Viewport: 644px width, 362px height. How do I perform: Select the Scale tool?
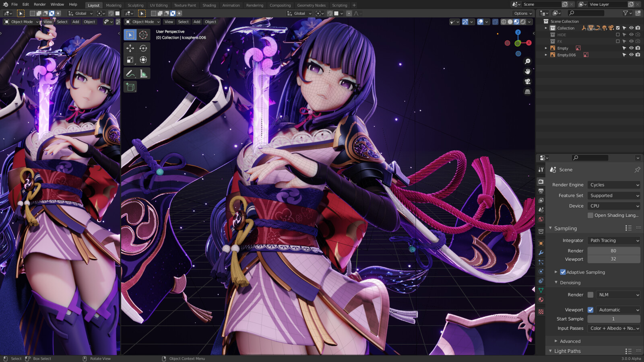pos(130,60)
